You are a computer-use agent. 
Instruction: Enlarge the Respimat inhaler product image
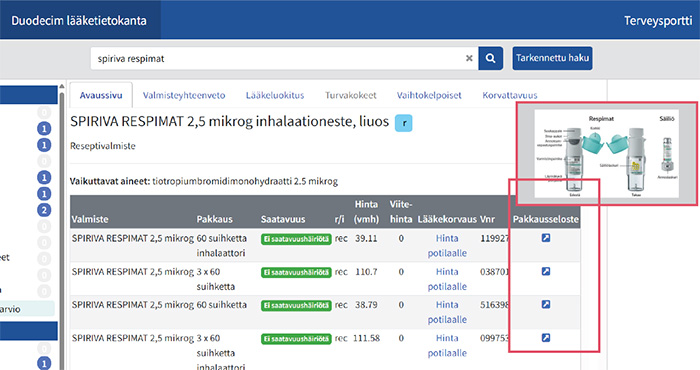pos(607,154)
